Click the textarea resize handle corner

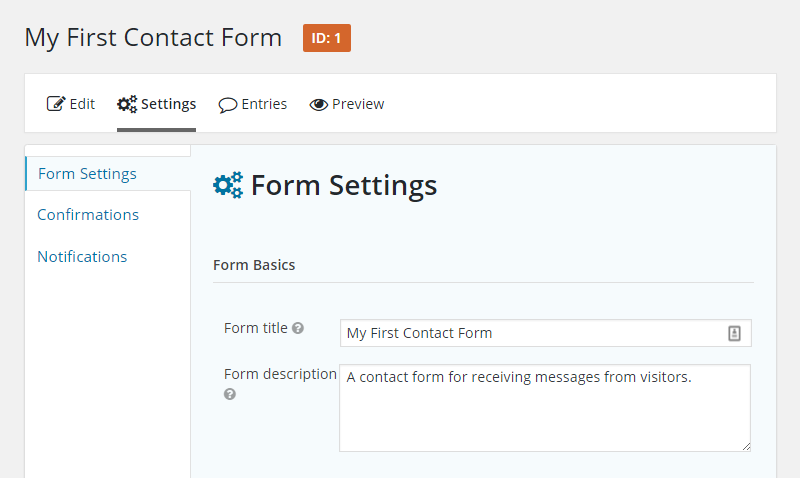click(746, 447)
